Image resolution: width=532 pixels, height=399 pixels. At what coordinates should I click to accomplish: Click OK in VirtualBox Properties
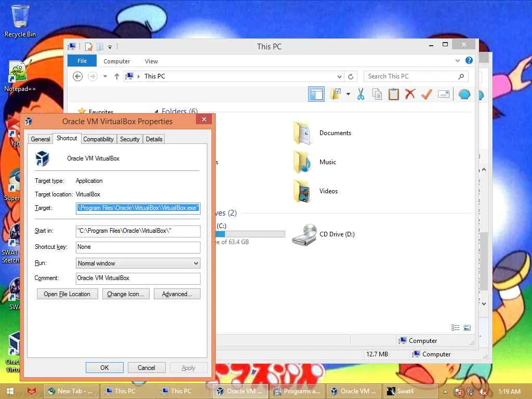click(x=104, y=368)
